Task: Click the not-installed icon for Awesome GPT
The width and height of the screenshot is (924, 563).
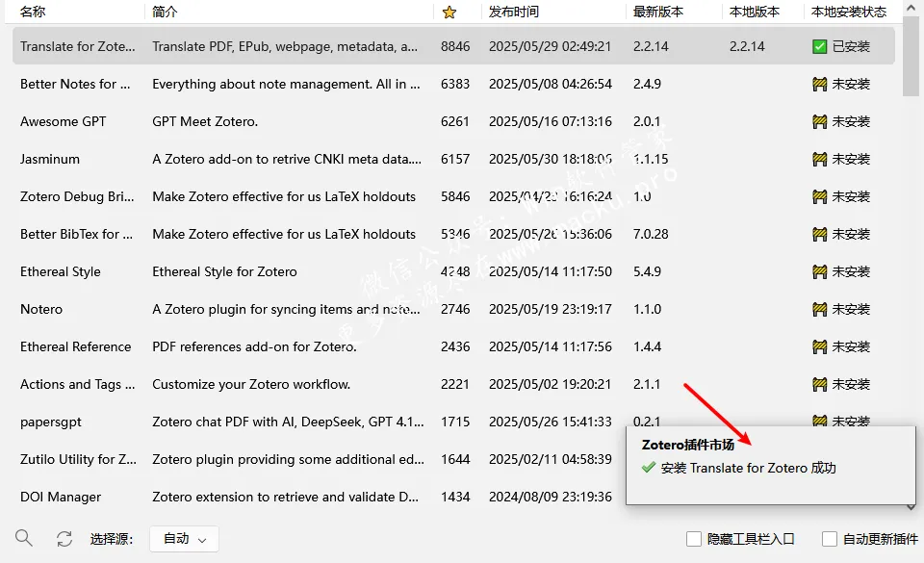Action: pos(819,122)
